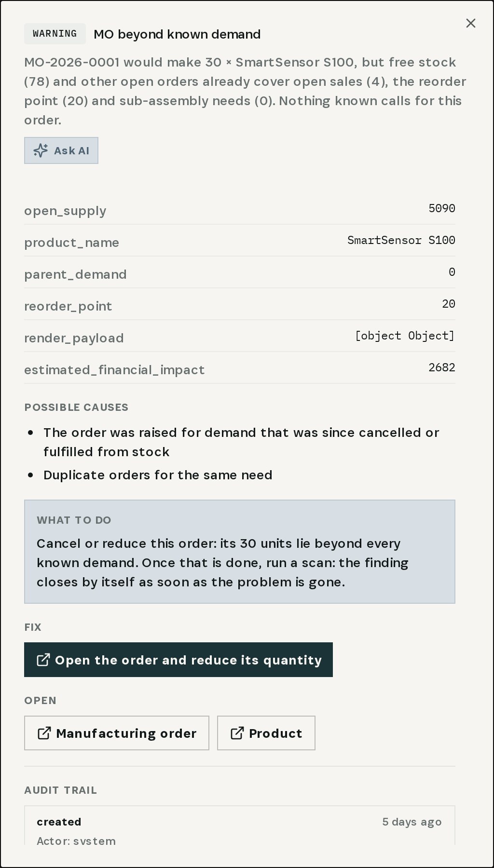Select the product_name value SmartSensor S100
Viewport: 494px width, 868px height.
401,240
